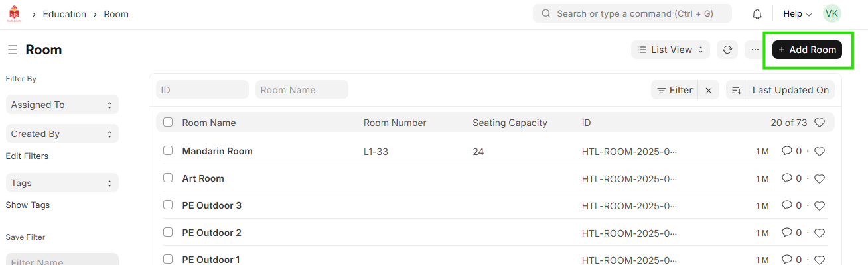Toggle the sidebar hamburger icon
868x265 pixels.
tap(13, 50)
